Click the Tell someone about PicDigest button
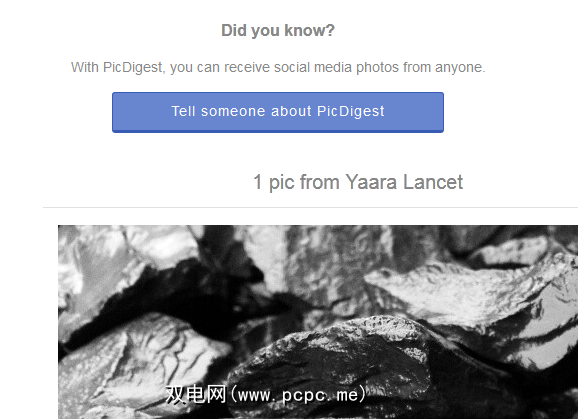Viewport: 578px width, 419px height. 278,112
